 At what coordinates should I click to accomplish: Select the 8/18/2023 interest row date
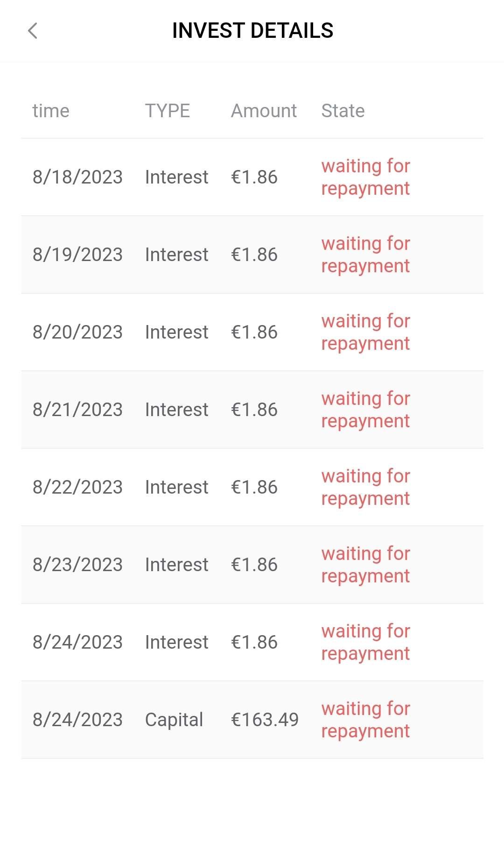click(x=77, y=177)
